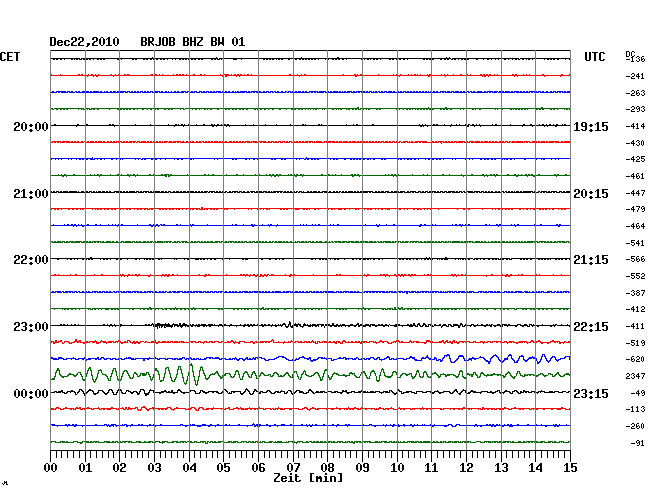Click the DC offset value "-91"
This screenshot has width=650, height=494.
point(638,443)
